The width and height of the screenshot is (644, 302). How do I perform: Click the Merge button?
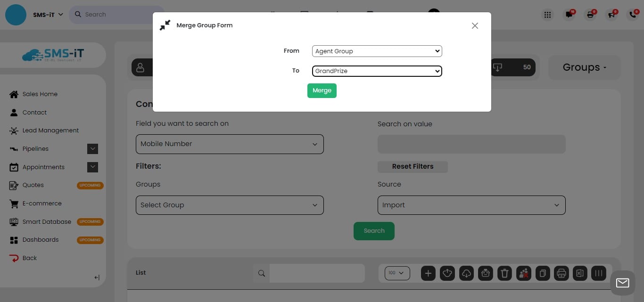coord(322,90)
